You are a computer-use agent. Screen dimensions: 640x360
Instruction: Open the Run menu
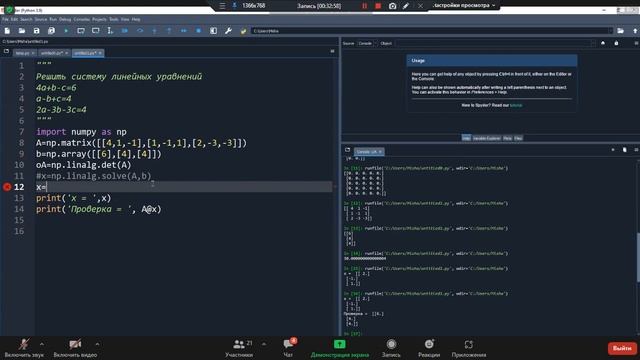tap(53, 19)
